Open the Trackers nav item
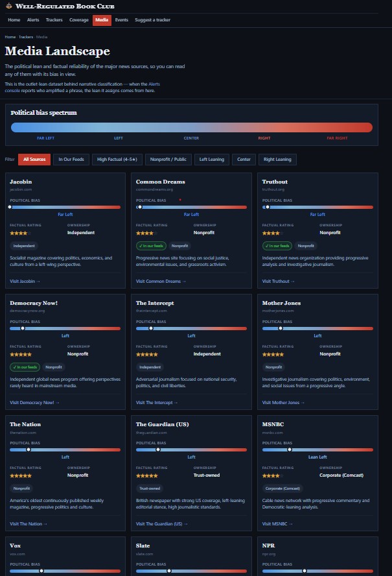Screen dimensions: 392x576 [x=54, y=20]
